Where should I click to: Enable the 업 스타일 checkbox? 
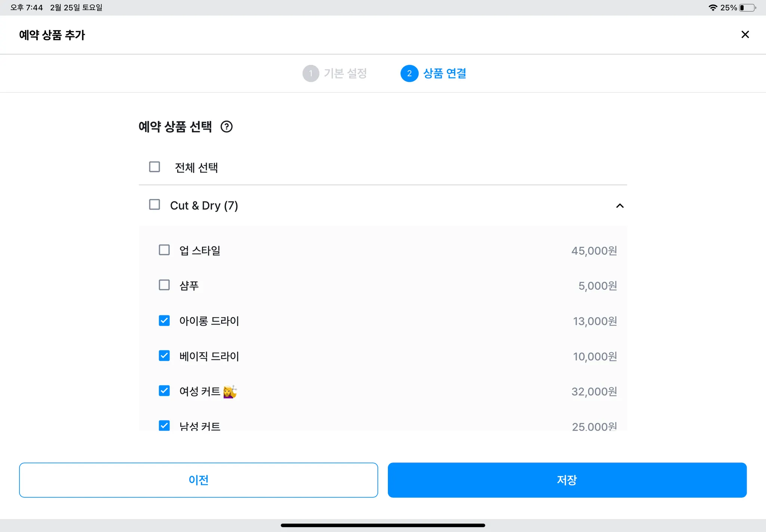(x=164, y=250)
